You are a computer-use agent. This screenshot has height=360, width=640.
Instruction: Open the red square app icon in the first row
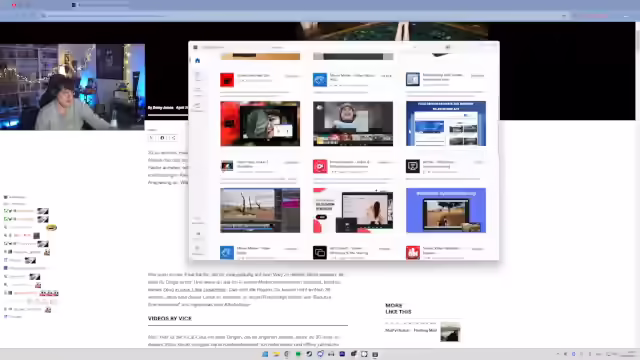click(227, 80)
